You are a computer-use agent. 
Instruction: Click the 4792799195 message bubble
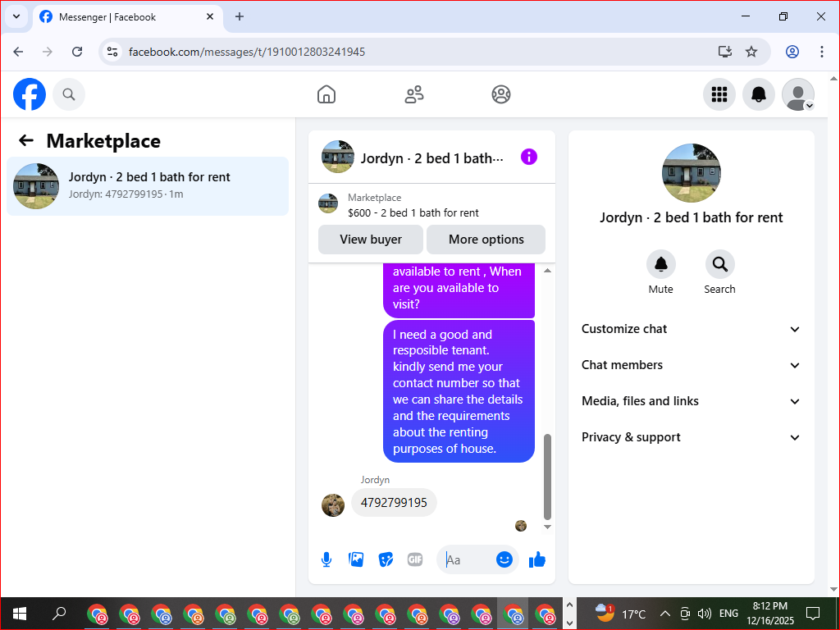pyautogui.click(x=394, y=503)
